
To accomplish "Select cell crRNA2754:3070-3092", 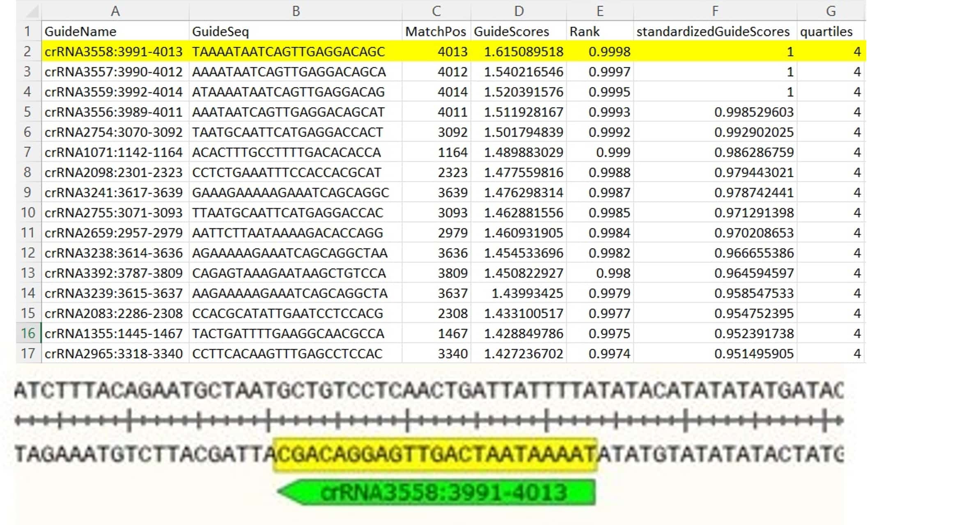I will (115, 132).
